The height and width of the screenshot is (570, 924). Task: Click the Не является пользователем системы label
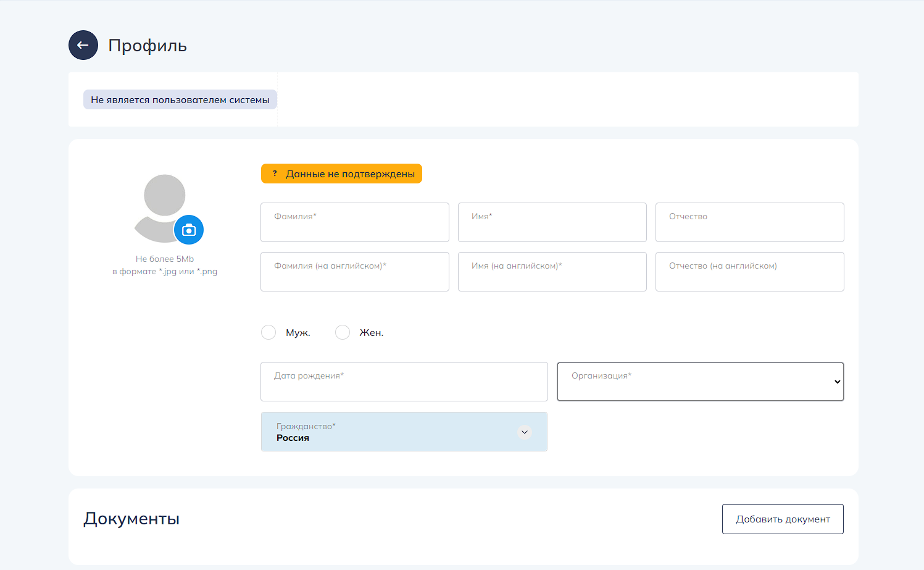[180, 99]
